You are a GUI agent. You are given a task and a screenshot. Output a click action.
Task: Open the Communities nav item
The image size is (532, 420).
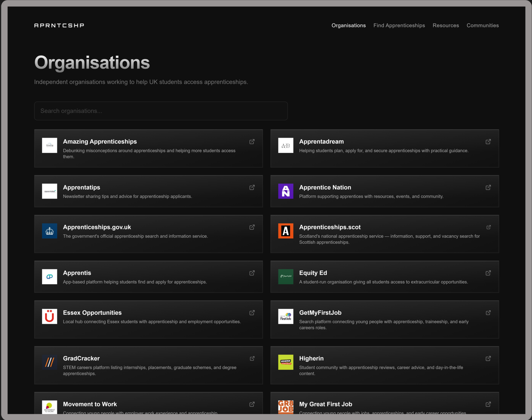482,25
